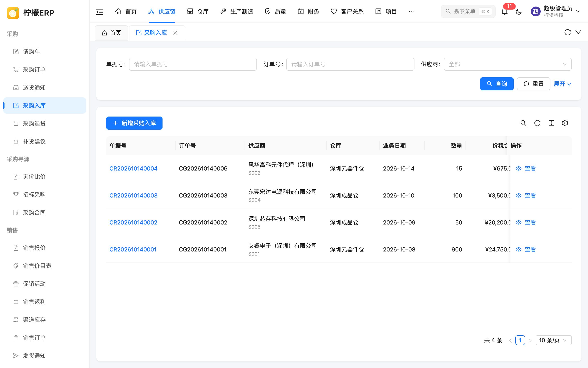Open 销售价目表 in the sidebar
The image size is (588, 368).
click(45, 266)
